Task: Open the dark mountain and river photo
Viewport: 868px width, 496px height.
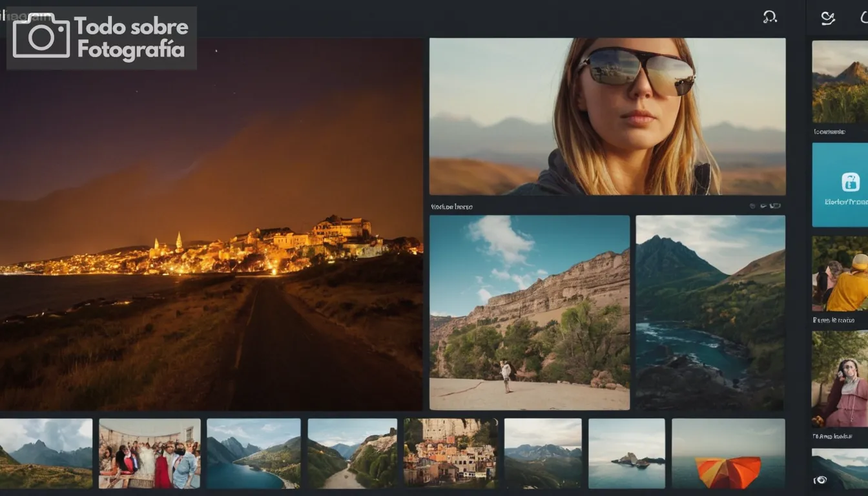Action: pyautogui.click(x=710, y=313)
